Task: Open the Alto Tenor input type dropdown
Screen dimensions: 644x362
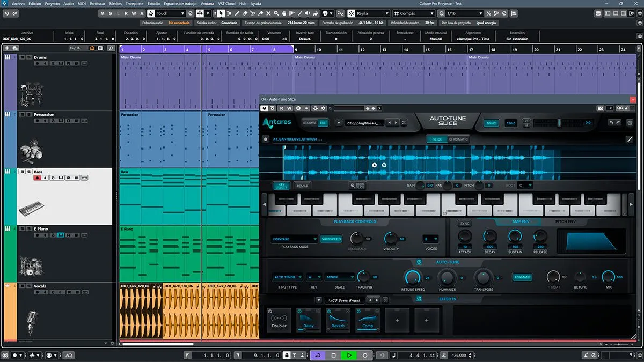Action: pos(288,277)
